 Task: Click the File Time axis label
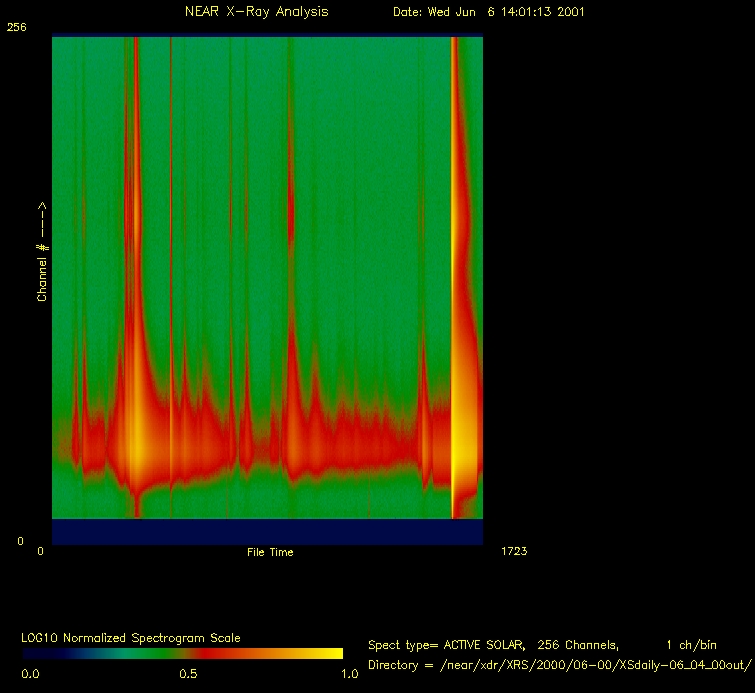point(270,552)
